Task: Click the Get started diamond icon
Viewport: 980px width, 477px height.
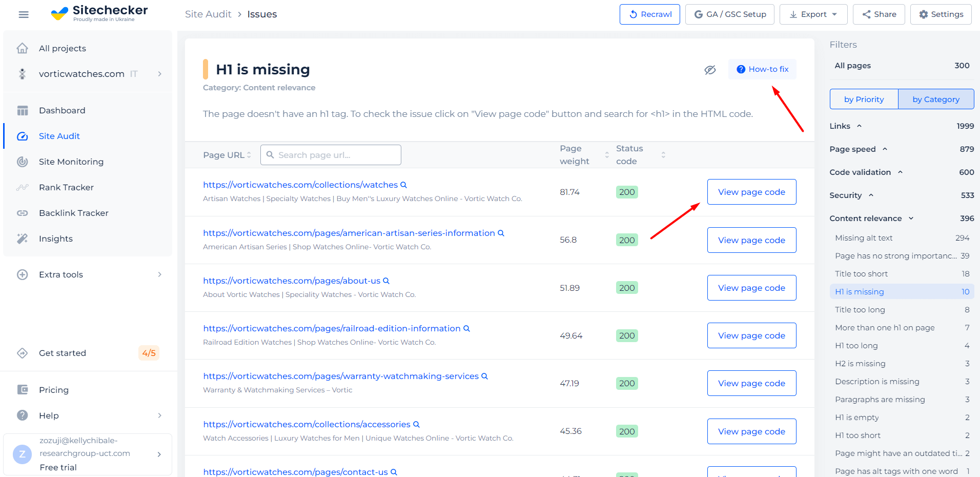Action: (23, 353)
